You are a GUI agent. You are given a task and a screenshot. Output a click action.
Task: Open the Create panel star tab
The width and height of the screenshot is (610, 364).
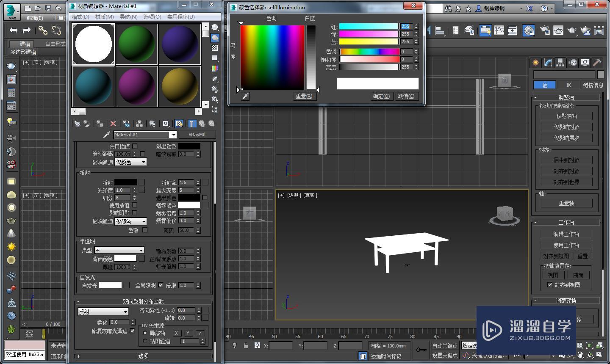(536, 63)
